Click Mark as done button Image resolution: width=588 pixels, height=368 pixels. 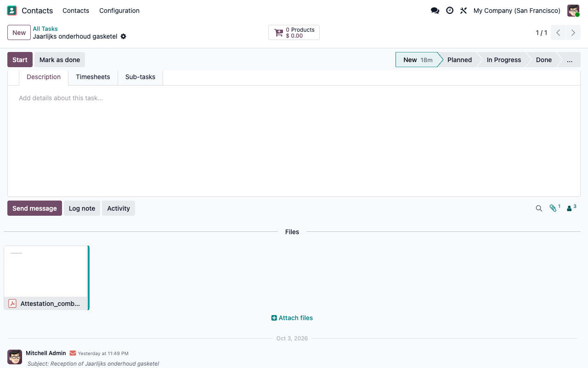click(60, 60)
